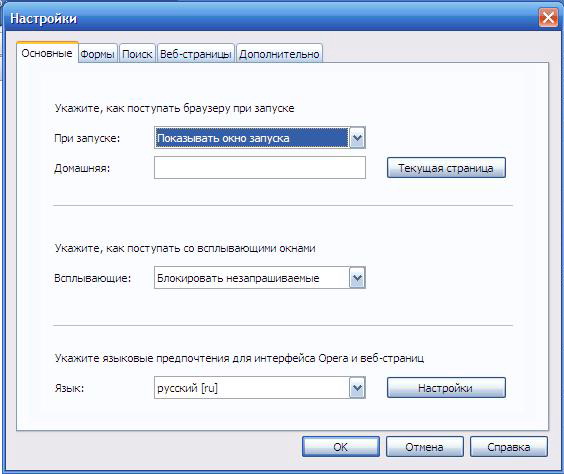Focus the Домашняя home page field

(260, 168)
